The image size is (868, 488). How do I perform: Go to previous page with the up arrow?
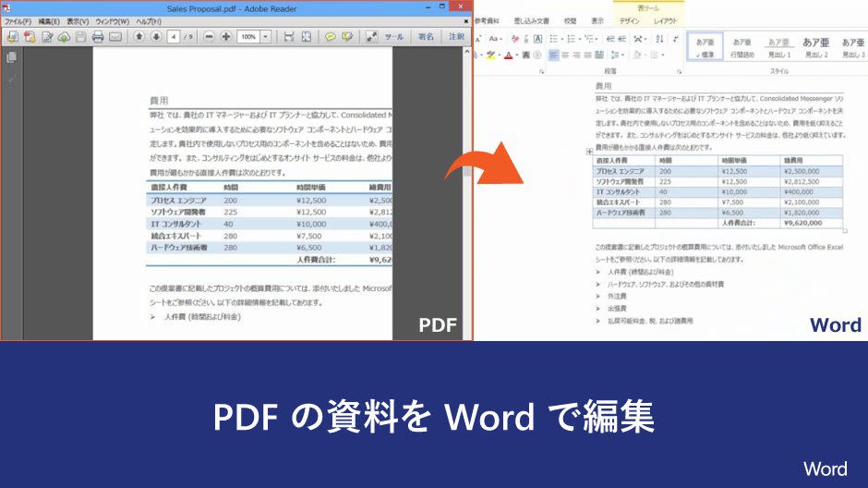pyautogui.click(x=139, y=37)
